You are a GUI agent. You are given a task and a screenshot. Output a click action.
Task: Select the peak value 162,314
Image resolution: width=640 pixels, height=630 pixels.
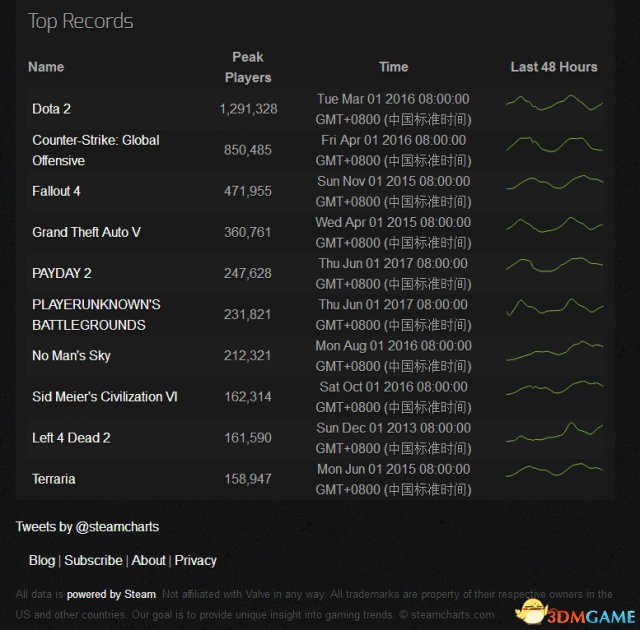click(x=248, y=397)
